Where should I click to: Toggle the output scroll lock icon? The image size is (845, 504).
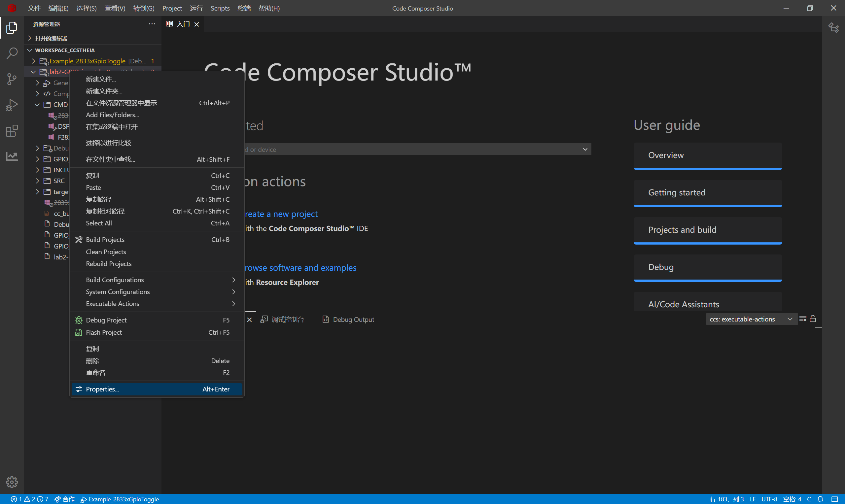813,319
